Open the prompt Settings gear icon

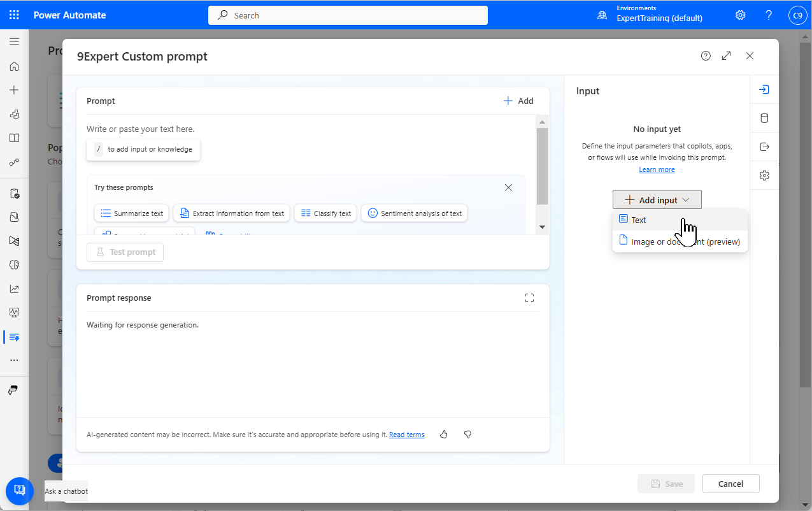pos(764,175)
